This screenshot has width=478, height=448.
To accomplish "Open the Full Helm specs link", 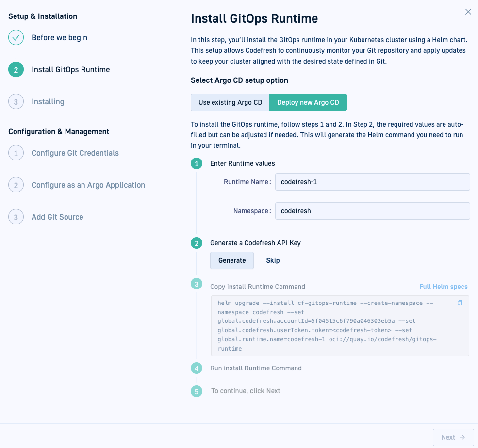I will (x=443, y=287).
